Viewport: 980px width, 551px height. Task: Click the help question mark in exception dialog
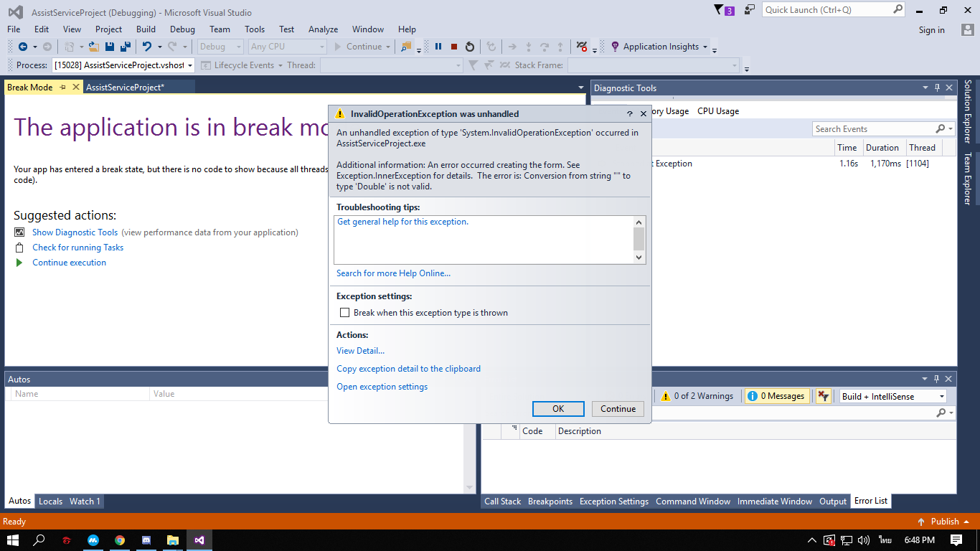(630, 114)
